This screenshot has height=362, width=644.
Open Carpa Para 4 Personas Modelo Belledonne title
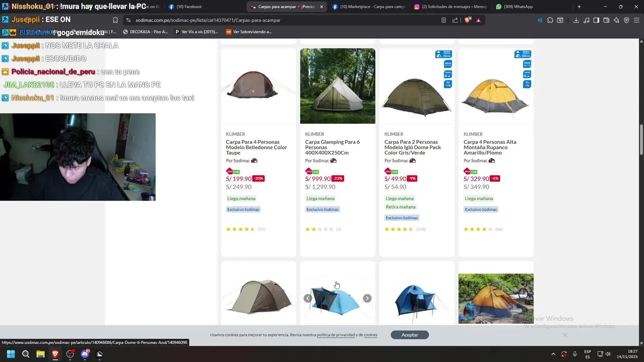point(257,147)
